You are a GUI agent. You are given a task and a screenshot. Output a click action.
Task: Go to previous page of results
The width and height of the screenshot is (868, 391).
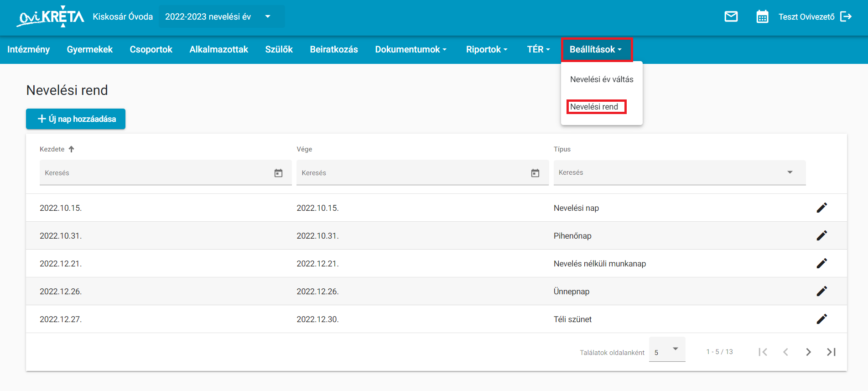tap(785, 352)
